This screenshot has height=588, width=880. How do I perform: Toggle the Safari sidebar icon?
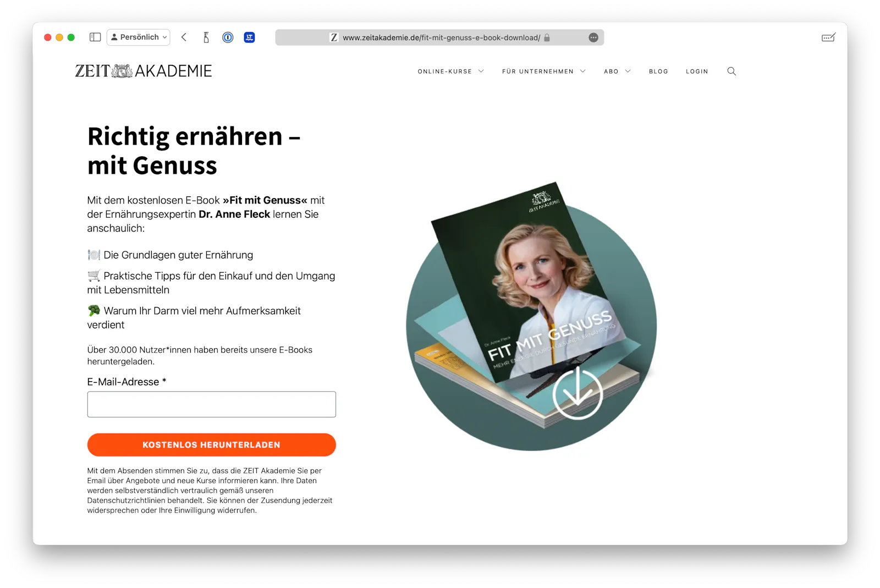pyautogui.click(x=95, y=37)
